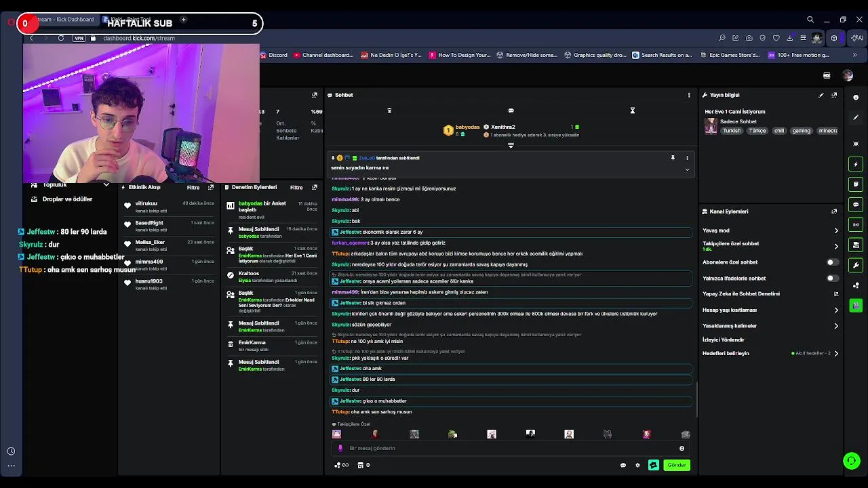Click the hourglass icon in the Sohbet panel

coord(632,110)
